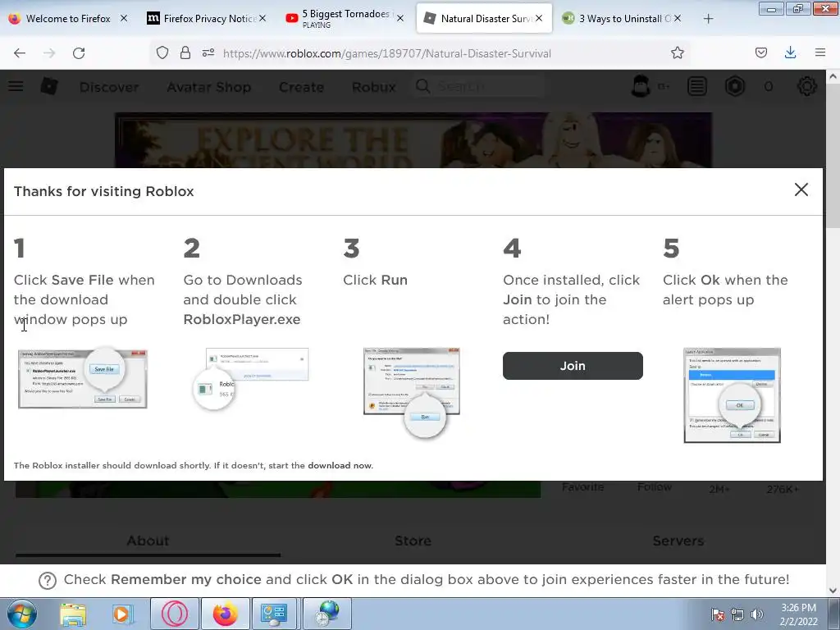Open the Store tab
This screenshot has height=630, width=840.
point(413,541)
